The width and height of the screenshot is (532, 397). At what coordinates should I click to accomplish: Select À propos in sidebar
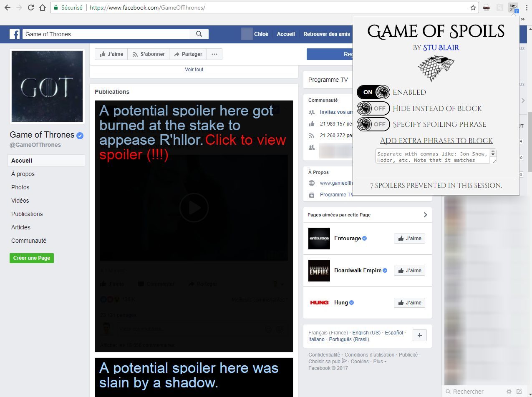(x=23, y=174)
